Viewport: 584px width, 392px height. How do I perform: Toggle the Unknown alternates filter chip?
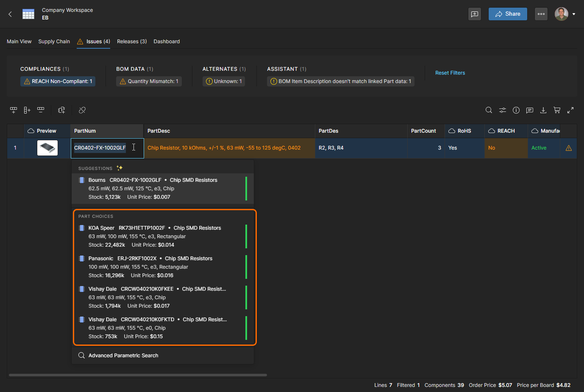224,81
